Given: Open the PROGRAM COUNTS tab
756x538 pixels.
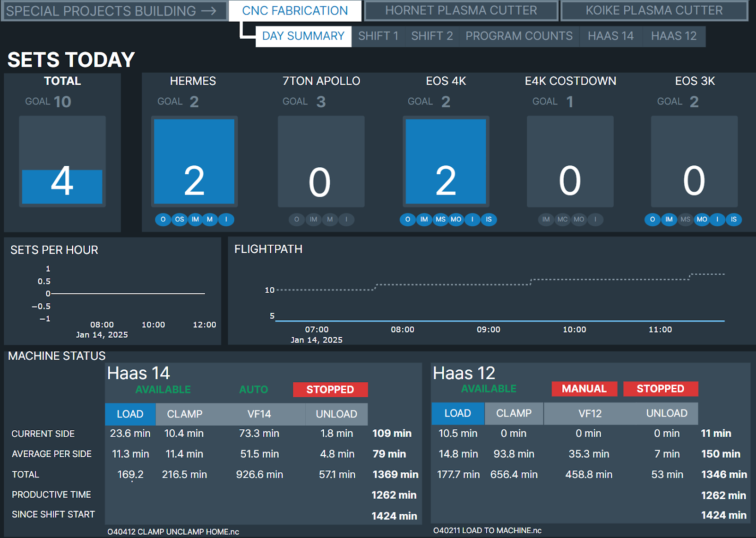Looking at the screenshot, I should tap(519, 36).
